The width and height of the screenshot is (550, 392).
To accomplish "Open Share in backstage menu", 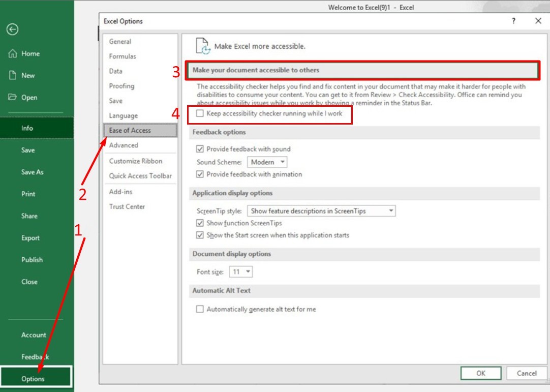I will click(37, 216).
